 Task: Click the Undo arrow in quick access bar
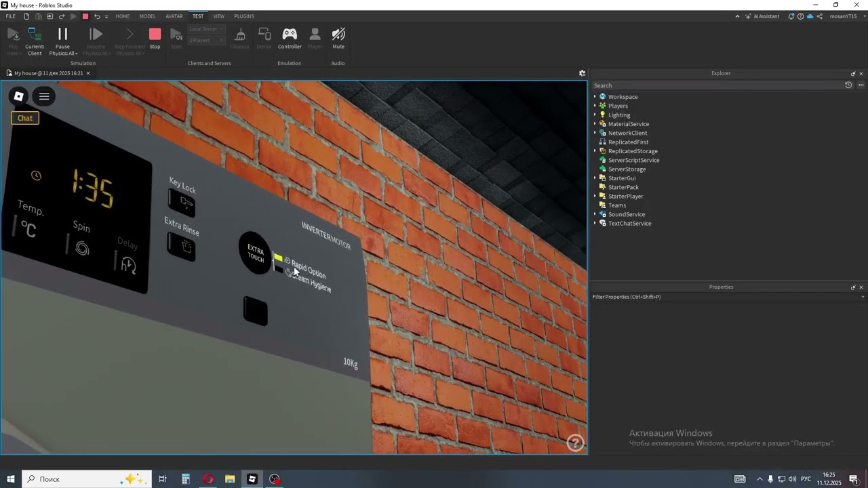pos(97,16)
